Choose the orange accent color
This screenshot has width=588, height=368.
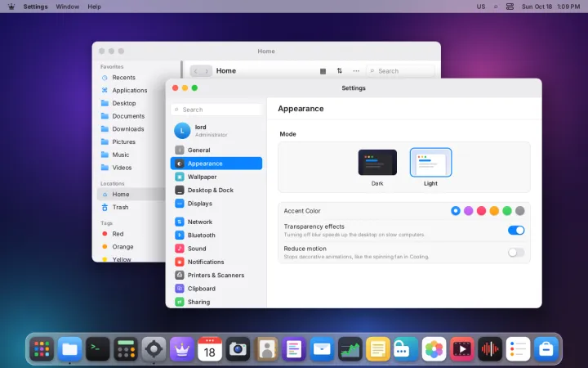[494, 211]
